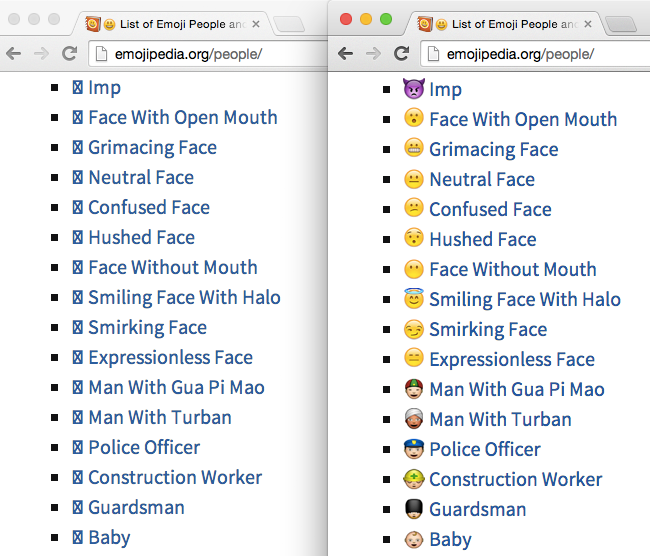Click the forward arrow in the right window
The height and width of the screenshot is (556, 650).
[x=374, y=53]
